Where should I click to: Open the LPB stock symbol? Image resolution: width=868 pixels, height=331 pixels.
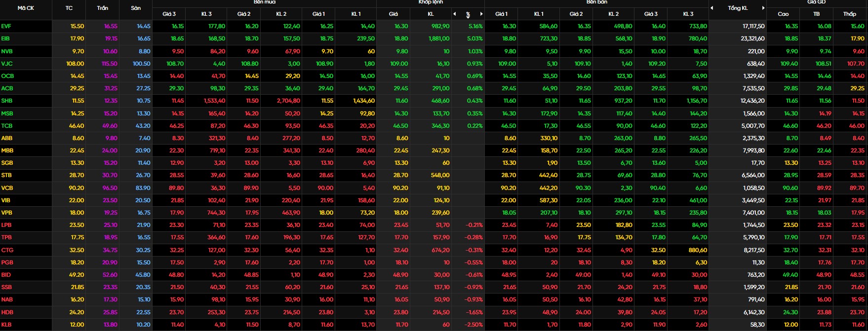coord(6,225)
